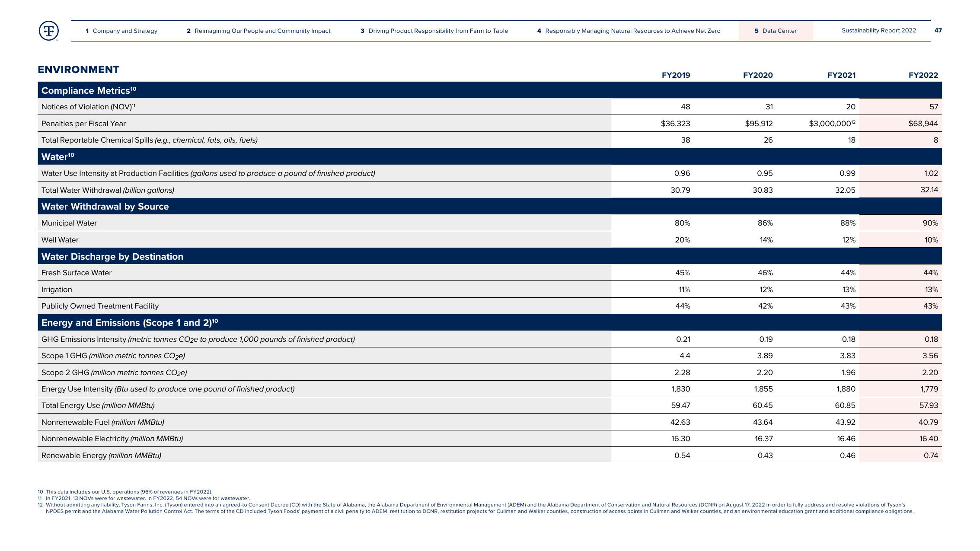Select the Data Center tab
Viewport: 980px width, 551px height.
[x=776, y=31]
